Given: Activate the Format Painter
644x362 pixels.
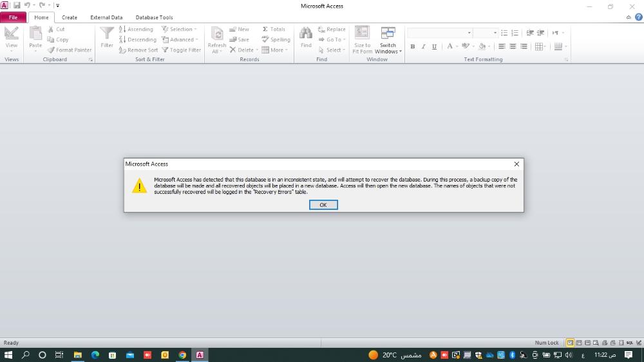Looking at the screenshot, I should [x=70, y=50].
